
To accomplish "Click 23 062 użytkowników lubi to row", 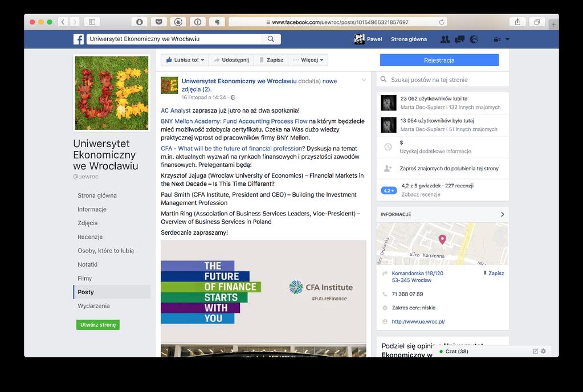I will [442, 103].
